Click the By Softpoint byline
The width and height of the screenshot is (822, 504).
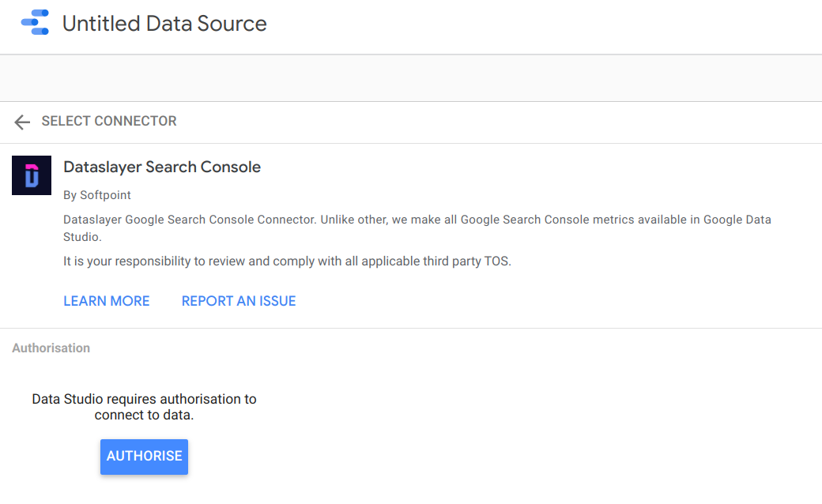(x=97, y=194)
